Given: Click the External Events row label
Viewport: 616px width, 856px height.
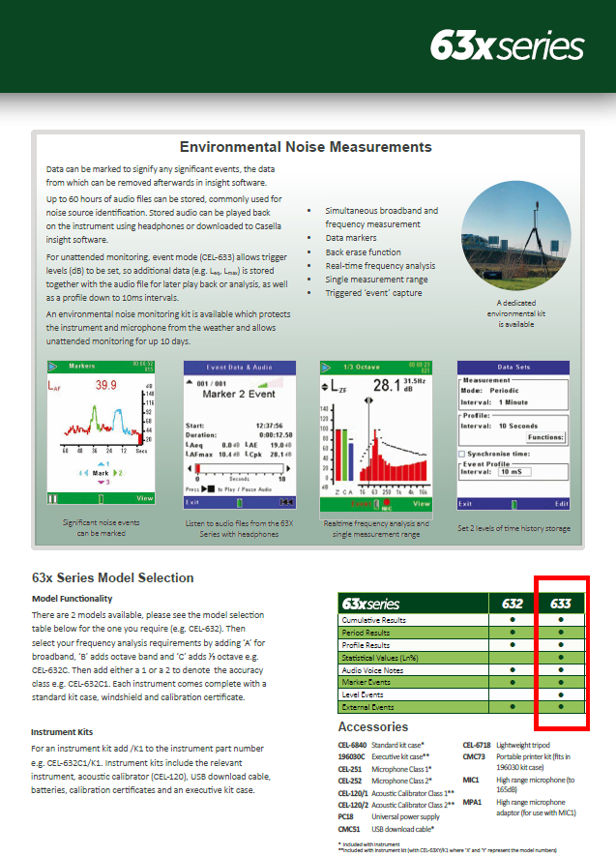Looking at the screenshot, I should (367, 707).
